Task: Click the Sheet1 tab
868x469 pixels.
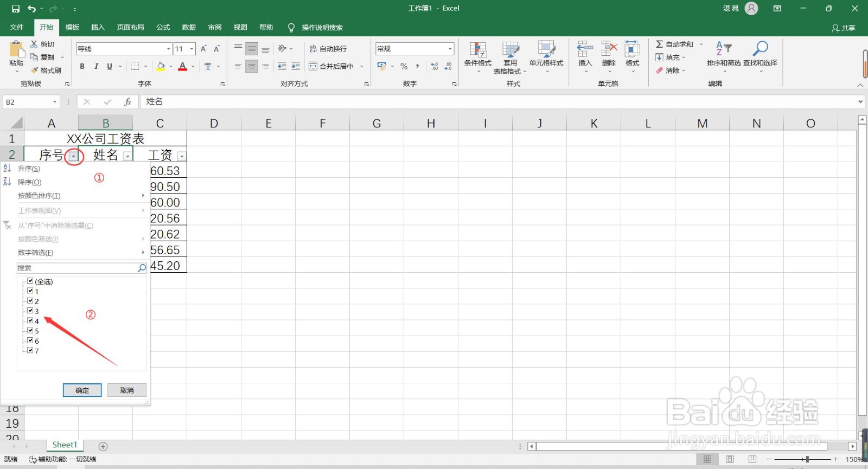Action: click(65, 445)
